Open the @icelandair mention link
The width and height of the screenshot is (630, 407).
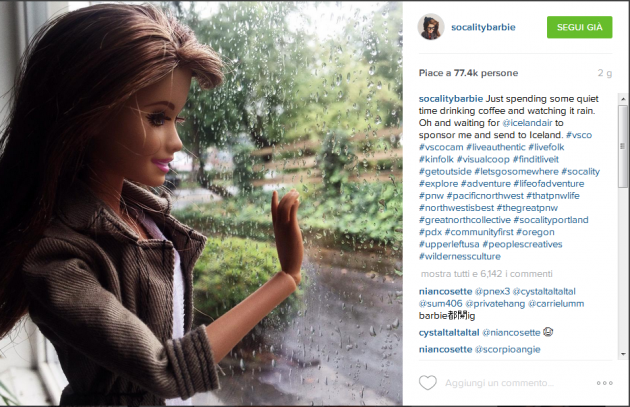click(x=527, y=123)
